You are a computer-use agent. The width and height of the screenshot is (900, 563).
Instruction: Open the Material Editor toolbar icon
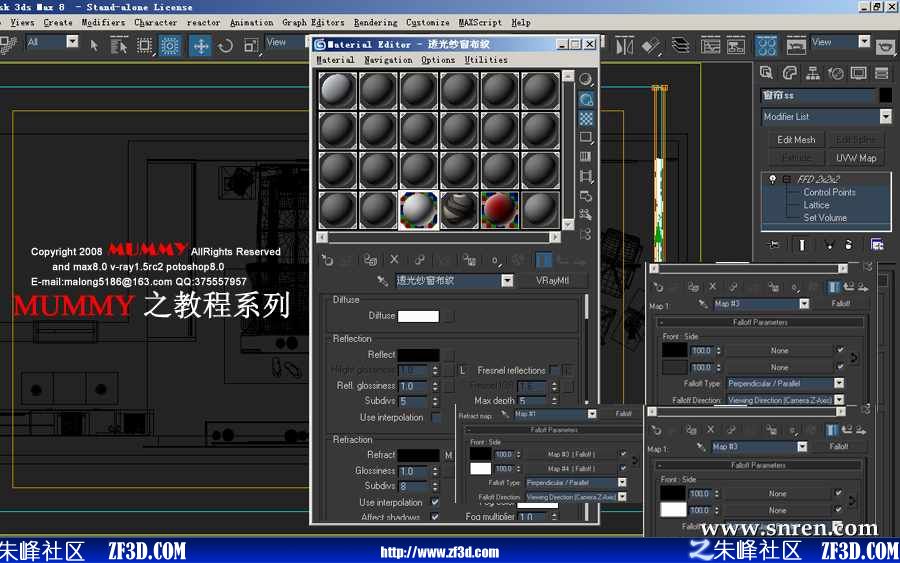click(x=766, y=46)
